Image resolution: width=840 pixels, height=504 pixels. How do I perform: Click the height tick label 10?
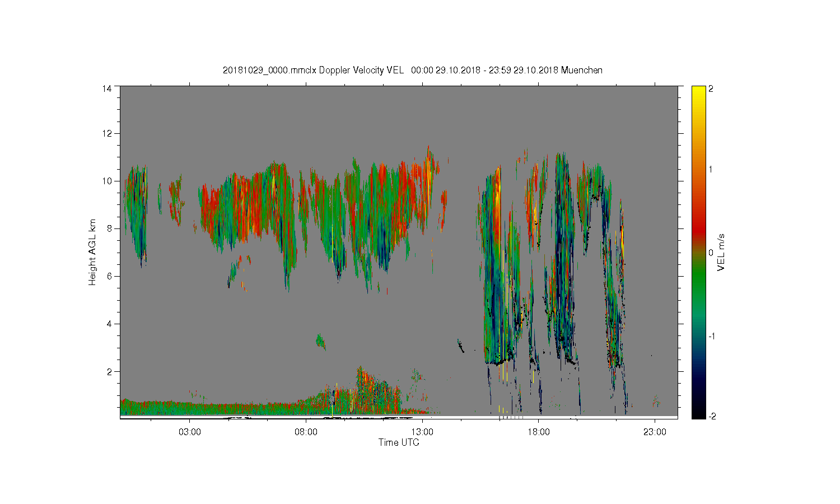(x=107, y=181)
